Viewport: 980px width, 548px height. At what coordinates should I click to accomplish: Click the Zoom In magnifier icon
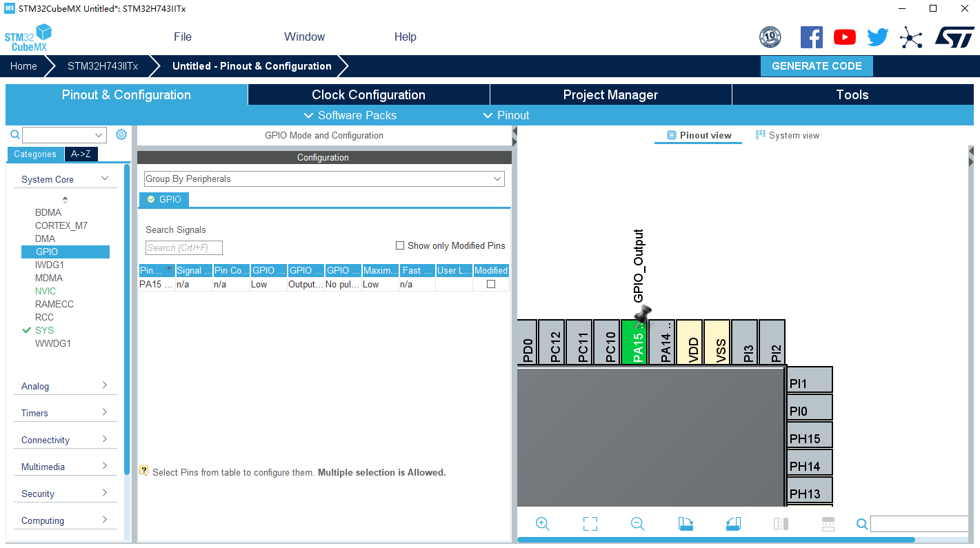coord(543,524)
